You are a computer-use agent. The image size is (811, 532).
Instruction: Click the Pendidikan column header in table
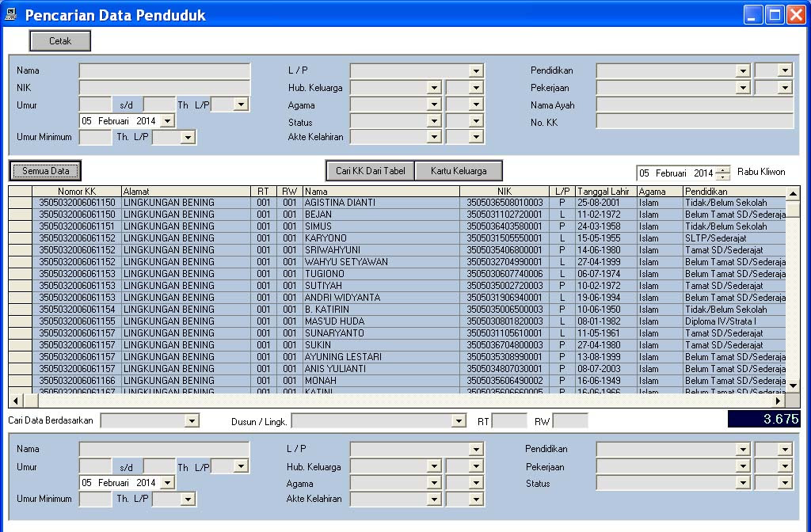(734, 192)
